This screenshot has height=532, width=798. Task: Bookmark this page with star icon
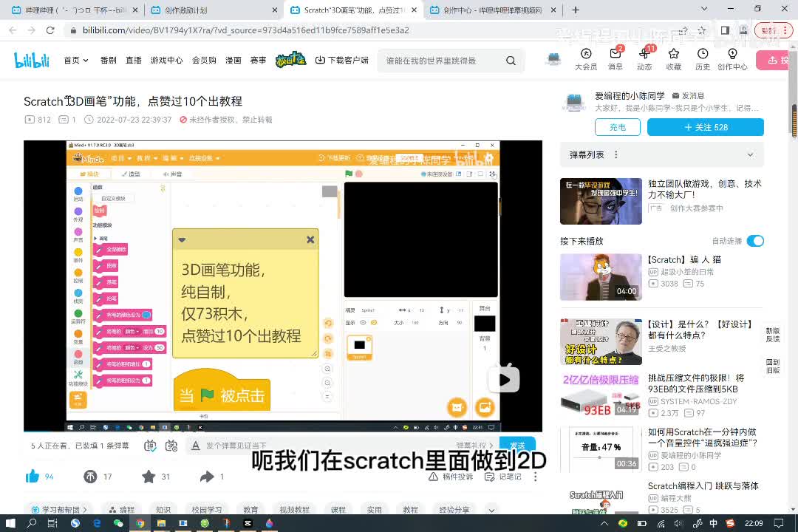[702, 30]
